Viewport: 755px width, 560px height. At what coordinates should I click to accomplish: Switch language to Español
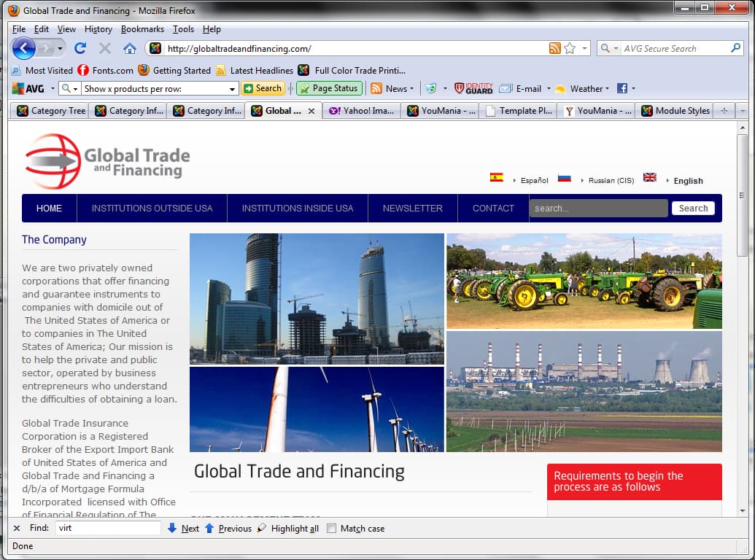coord(535,180)
